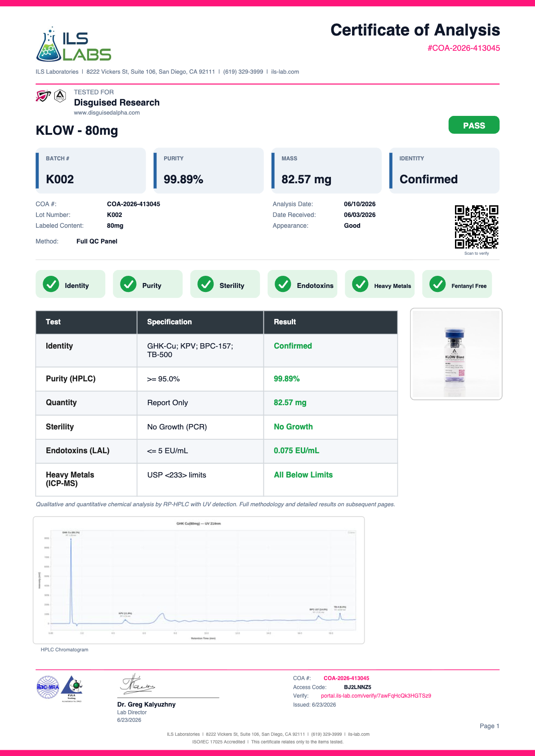Click the Appearance value Good

coord(352,225)
